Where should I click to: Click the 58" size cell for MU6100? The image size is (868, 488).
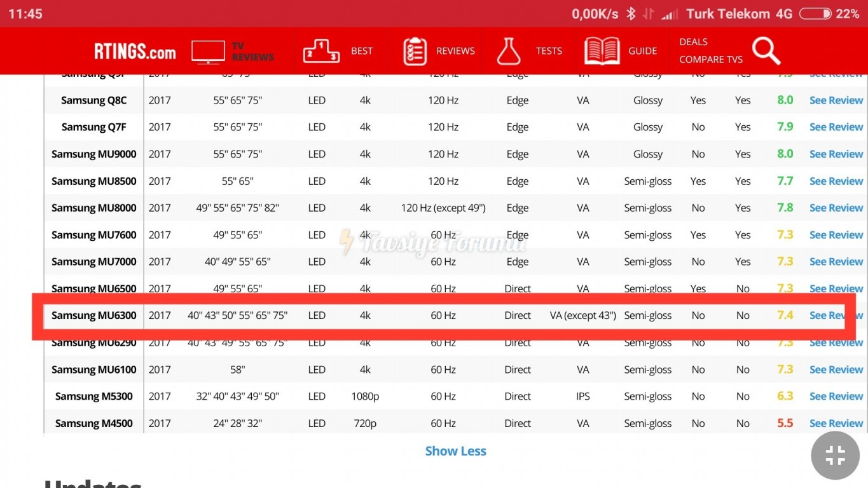pyautogui.click(x=238, y=370)
